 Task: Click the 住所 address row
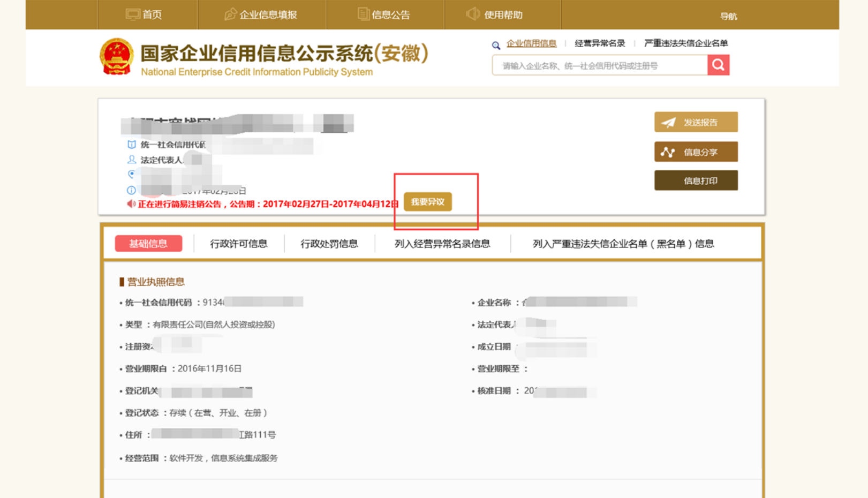coord(198,435)
